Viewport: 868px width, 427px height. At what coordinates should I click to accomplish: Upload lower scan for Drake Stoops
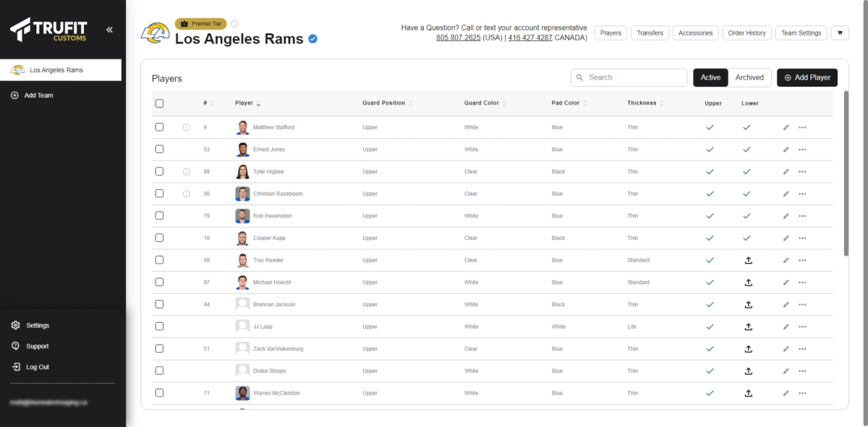coord(749,371)
